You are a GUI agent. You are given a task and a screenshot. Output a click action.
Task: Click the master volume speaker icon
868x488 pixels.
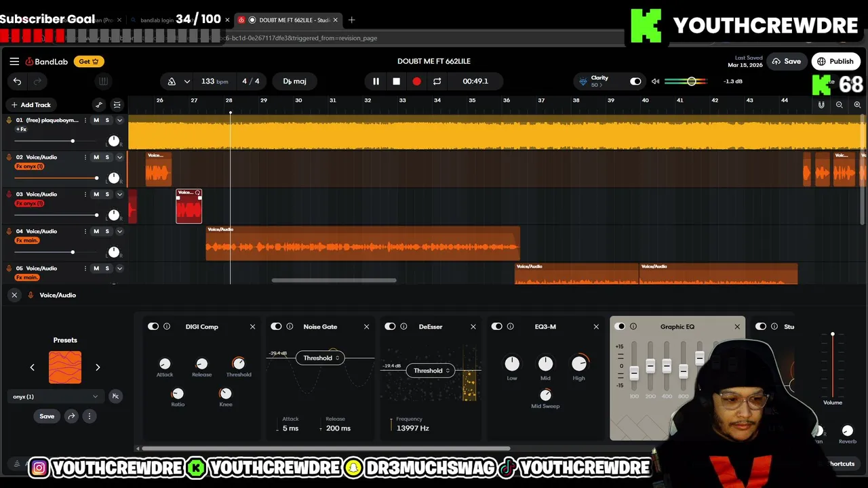click(x=655, y=81)
